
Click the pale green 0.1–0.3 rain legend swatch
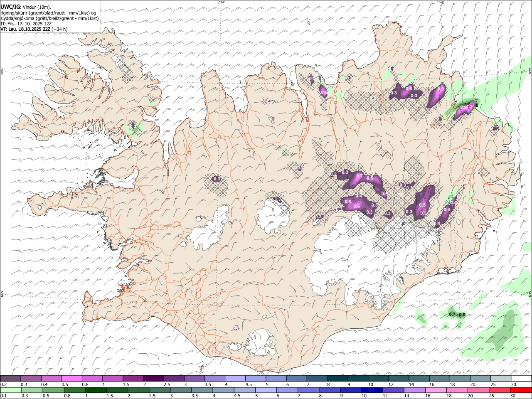pos(11,390)
